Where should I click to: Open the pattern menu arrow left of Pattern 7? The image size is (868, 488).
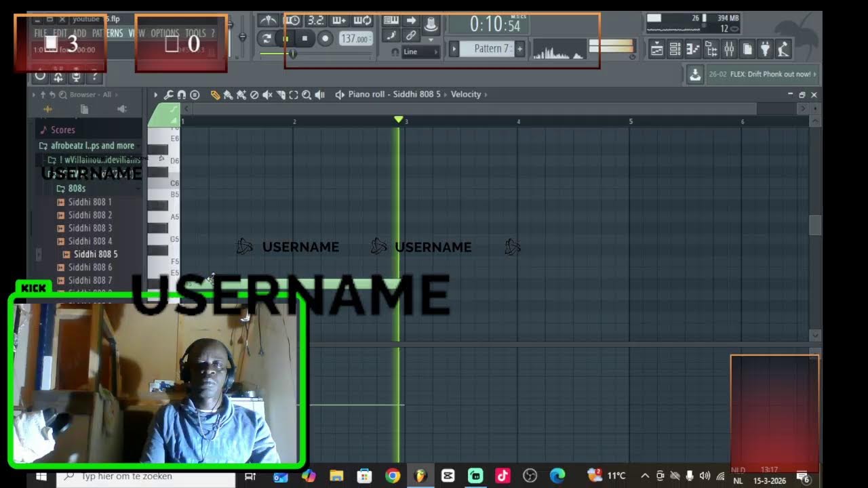pos(455,49)
